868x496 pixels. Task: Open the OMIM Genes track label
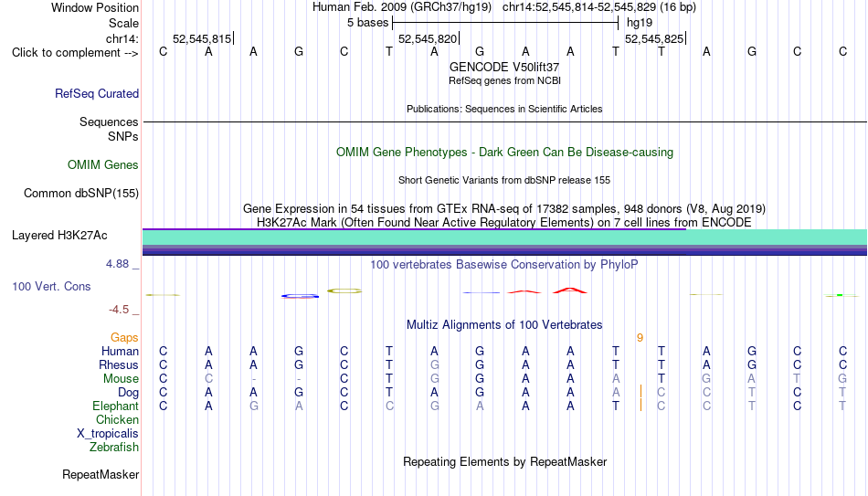click(102, 165)
